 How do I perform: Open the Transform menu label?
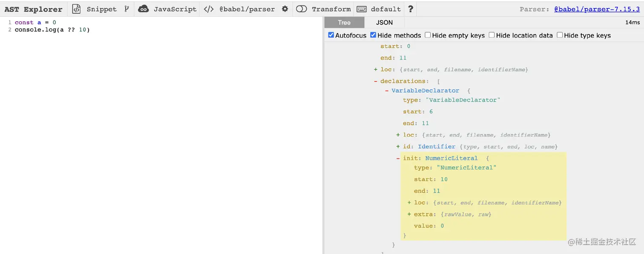(331, 9)
